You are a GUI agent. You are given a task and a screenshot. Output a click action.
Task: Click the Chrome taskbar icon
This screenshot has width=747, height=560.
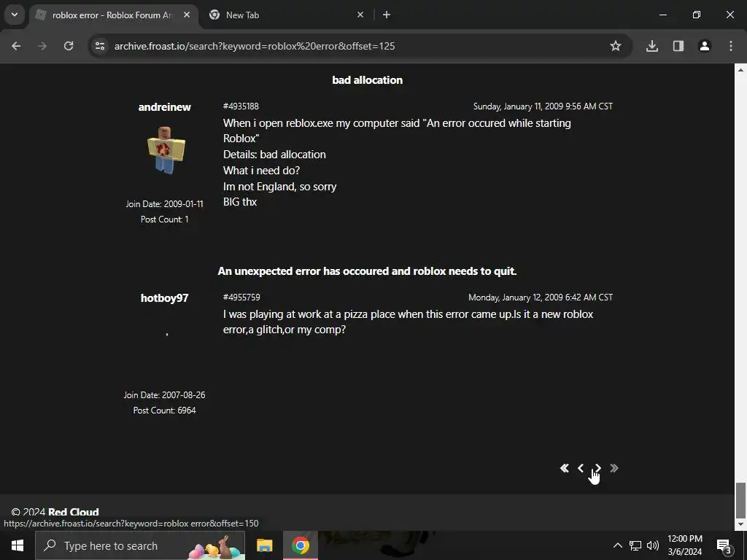[x=301, y=545]
